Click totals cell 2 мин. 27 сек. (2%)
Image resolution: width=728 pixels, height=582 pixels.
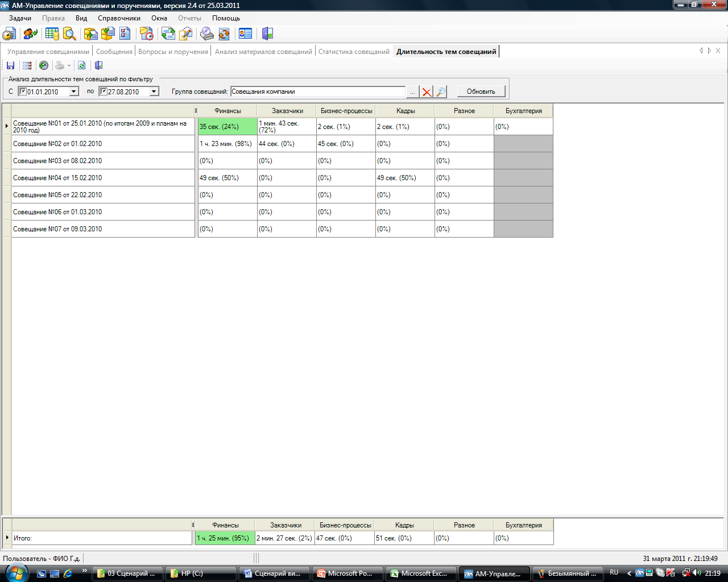pos(284,538)
